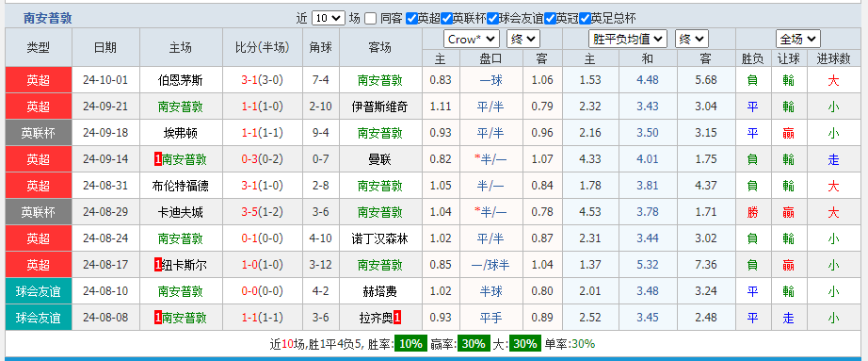Click 布伦特福德 home team link
The width and height of the screenshot is (868, 361).
[181, 186]
